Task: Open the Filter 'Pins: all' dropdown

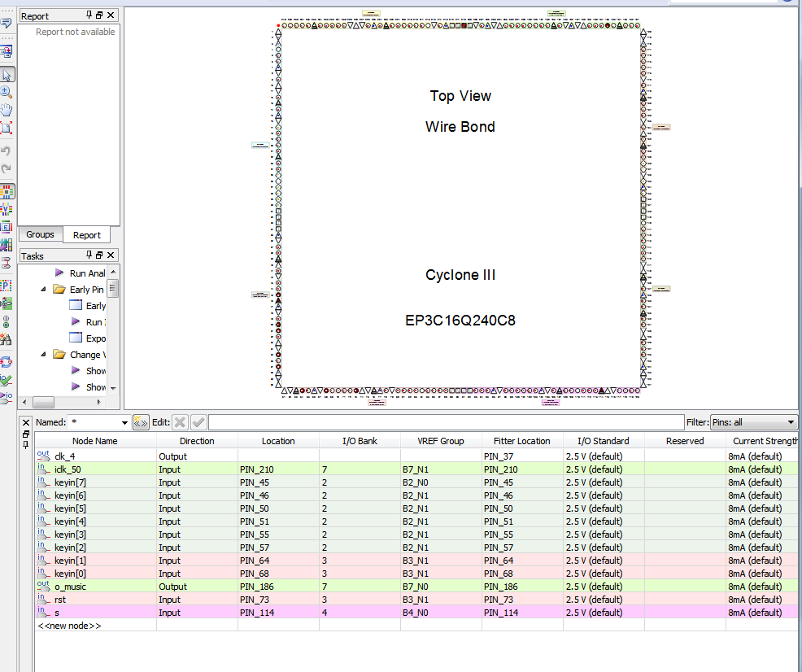Action: (791, 423)
